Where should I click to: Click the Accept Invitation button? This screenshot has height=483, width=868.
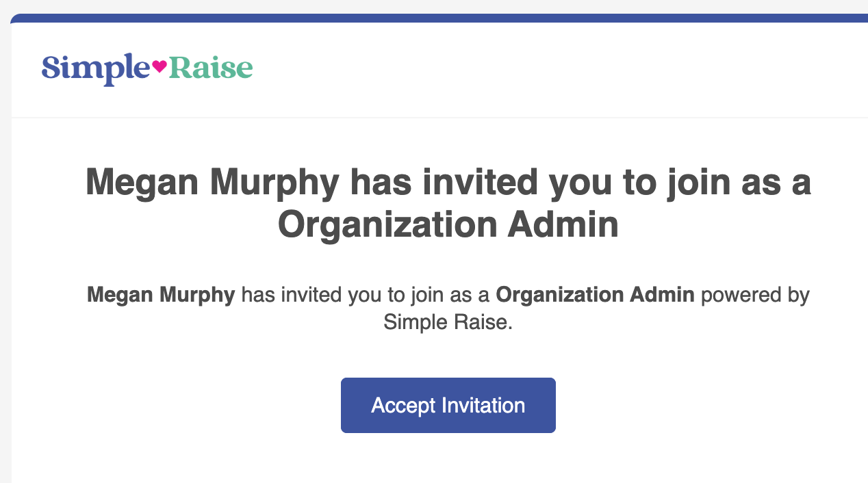448,405
